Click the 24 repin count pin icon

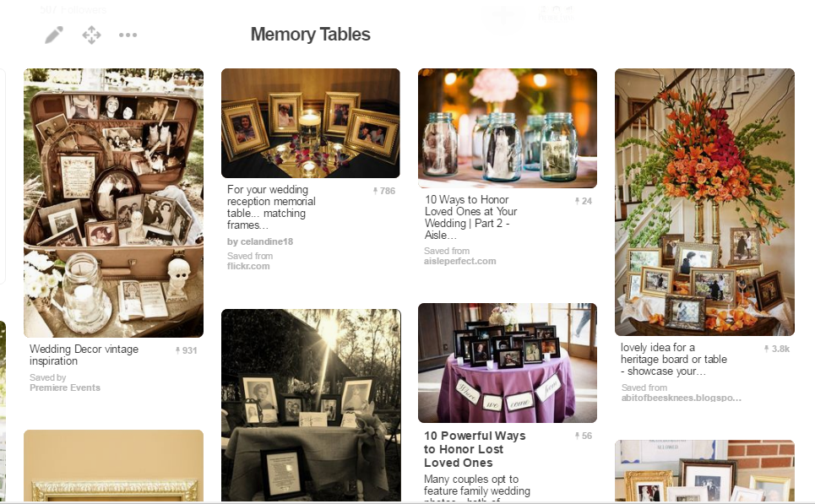coord(577,201)
